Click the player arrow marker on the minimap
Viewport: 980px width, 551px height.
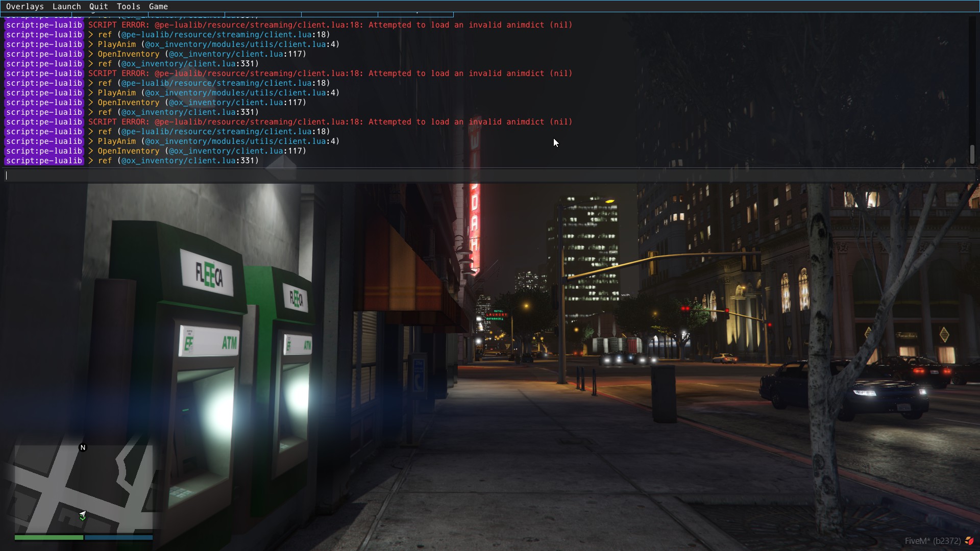[x=82, y=516]
